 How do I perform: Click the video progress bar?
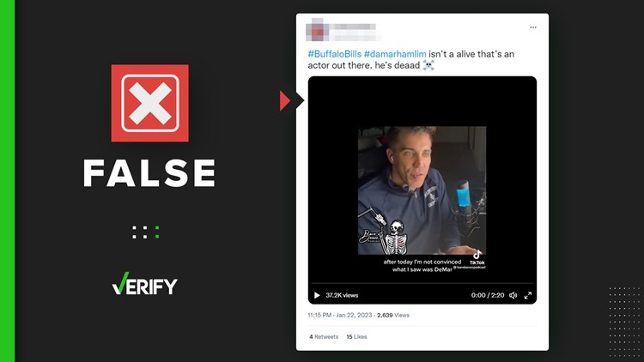(x=422, y=284)
